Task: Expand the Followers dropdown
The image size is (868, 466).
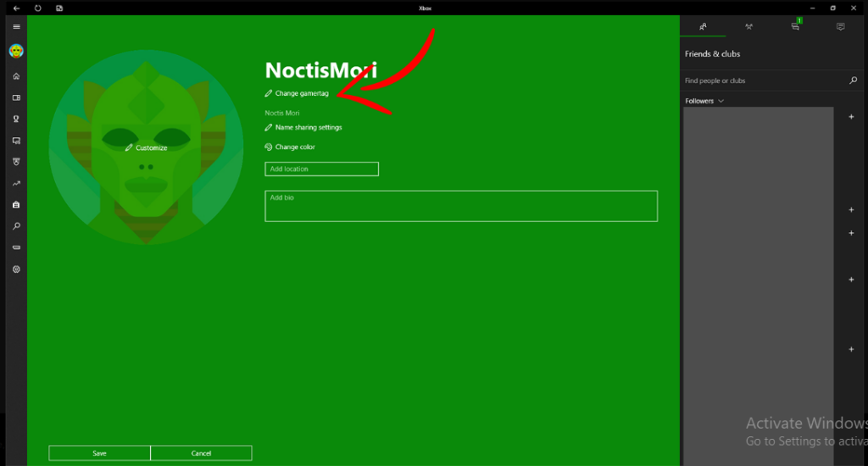Action: (704, 101)
